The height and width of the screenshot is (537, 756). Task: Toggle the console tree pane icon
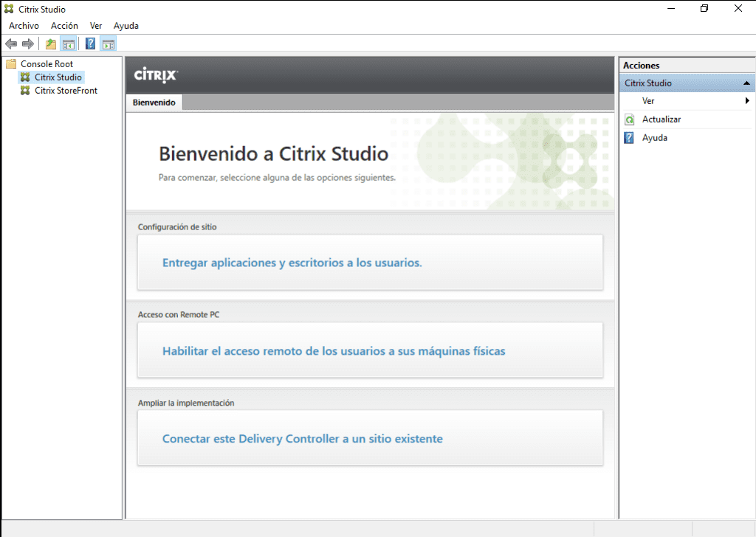pyautogui.click(x=69, y=43)
